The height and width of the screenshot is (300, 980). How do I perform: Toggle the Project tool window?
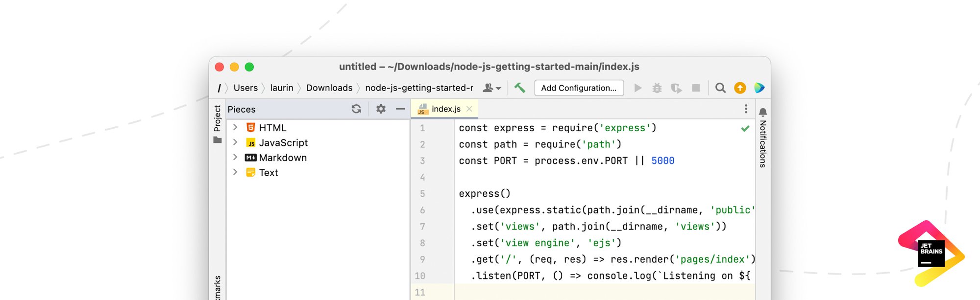(x=218, y=118)
